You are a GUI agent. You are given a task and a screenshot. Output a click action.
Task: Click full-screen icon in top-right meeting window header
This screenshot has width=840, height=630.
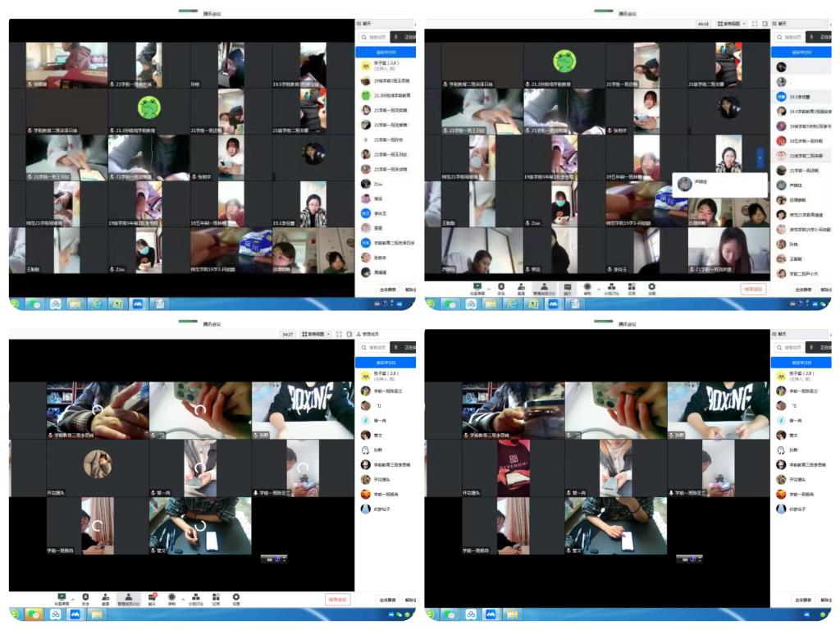pyautogui.click(x=754, y=24)
